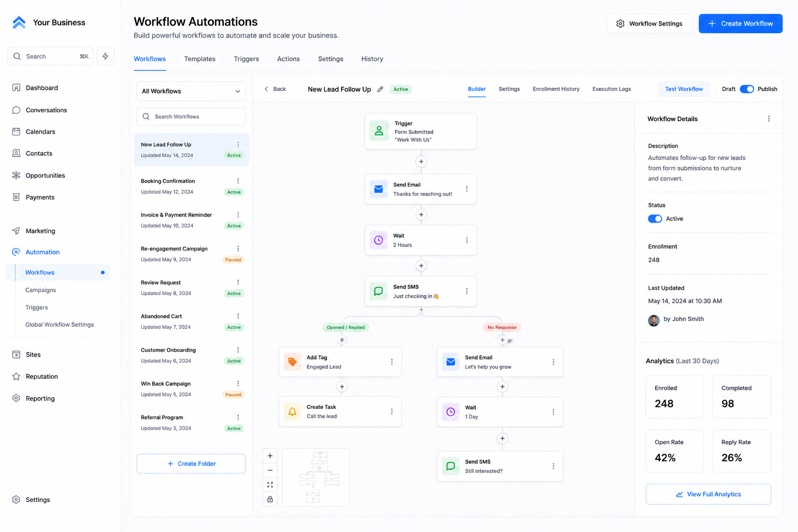Add a step under the No Response branch
The image size is (798, 532).
coord(502,340)
